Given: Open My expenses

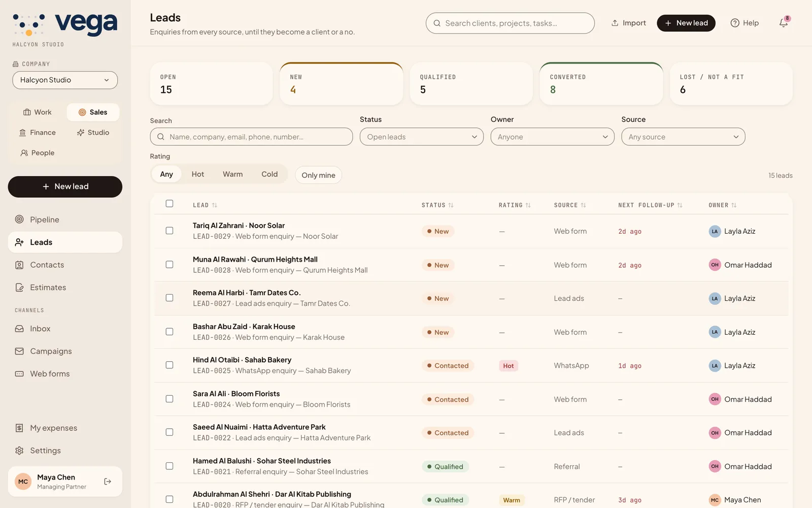Looking at the screenshot, I should click(x=65, y=428).
